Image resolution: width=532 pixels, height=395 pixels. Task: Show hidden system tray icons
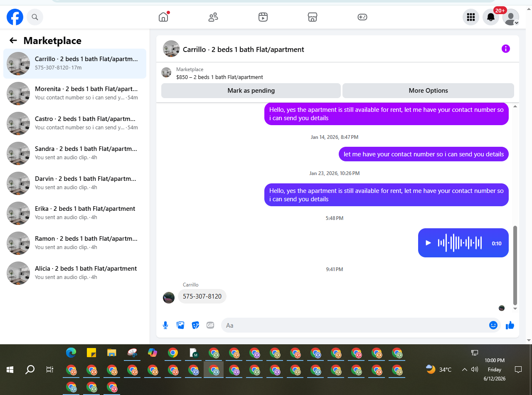tap(465, 369)
